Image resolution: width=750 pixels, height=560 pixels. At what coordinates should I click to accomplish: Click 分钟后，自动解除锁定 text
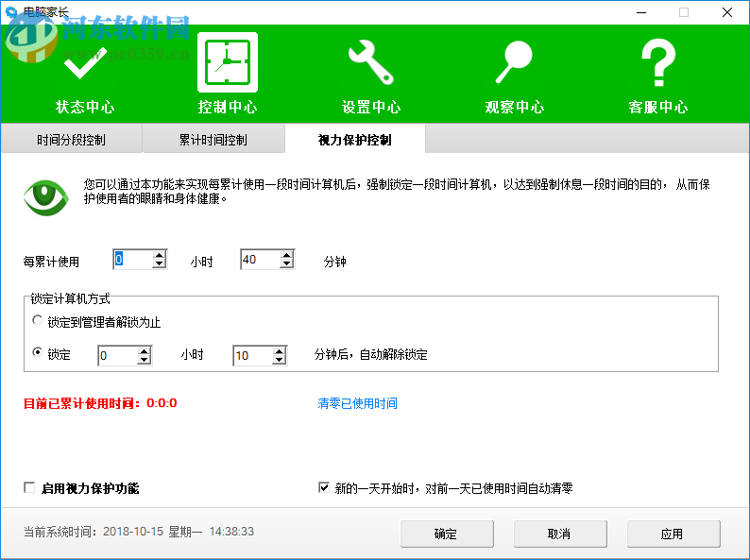[x=370, y=355]
